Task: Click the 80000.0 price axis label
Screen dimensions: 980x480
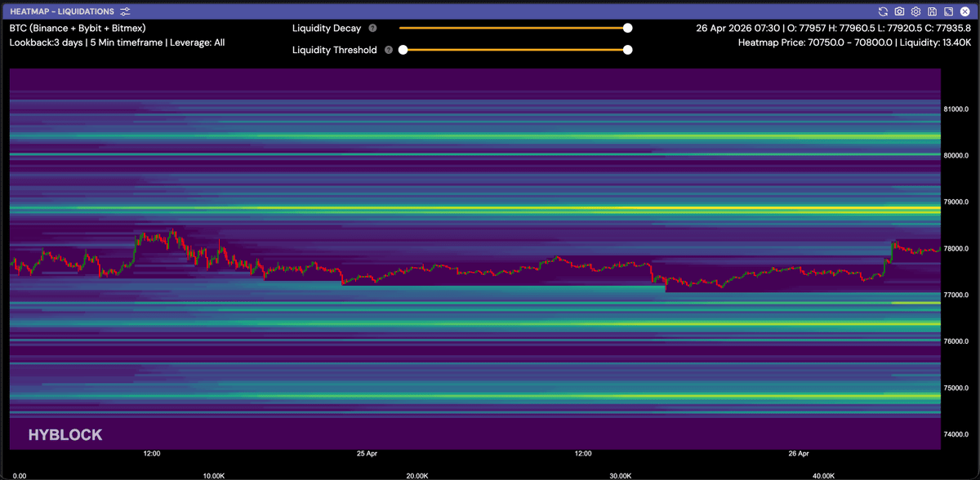Action: pos(955,155)
